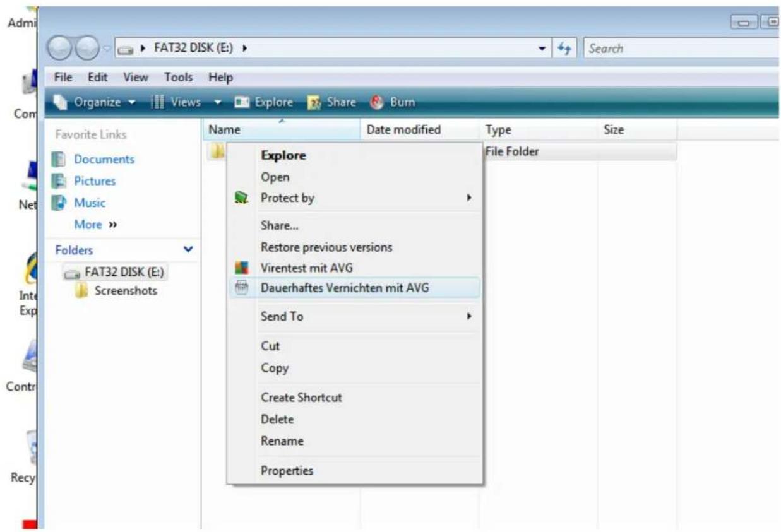Sort by Date modified column header

419,130
